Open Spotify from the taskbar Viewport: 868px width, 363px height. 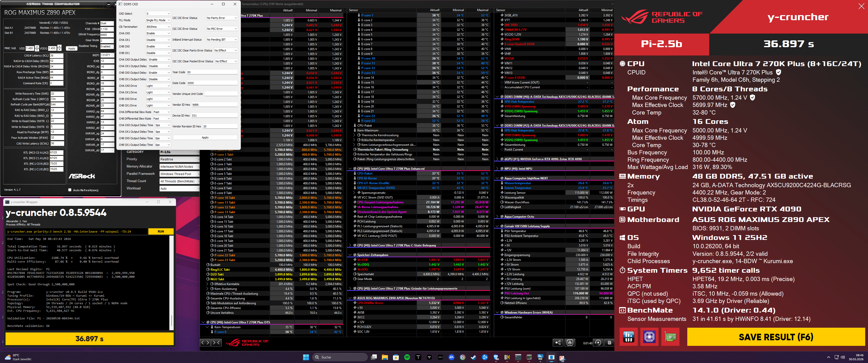click(x=407, y=357)
